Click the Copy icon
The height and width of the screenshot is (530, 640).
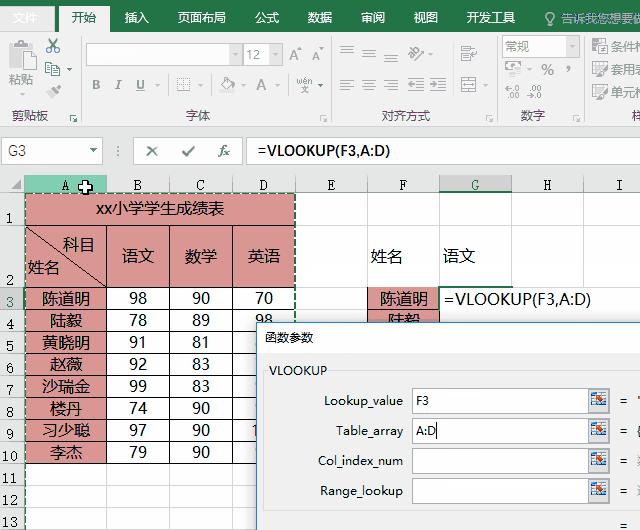[52, 69]
